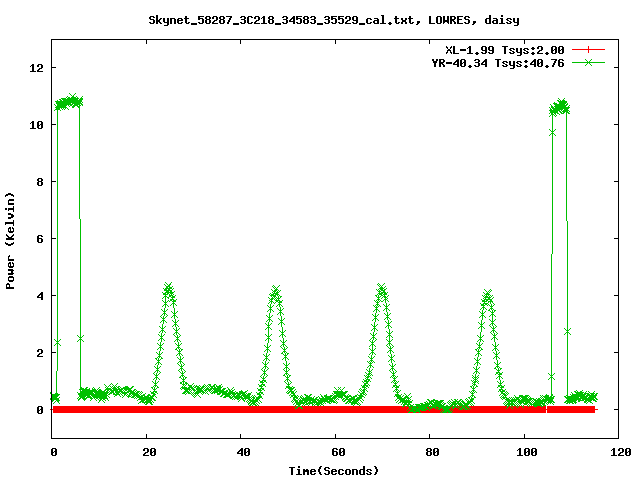640x480 pixels.
Task: Click the y-axis tick label 2
Action: [40, 353]
